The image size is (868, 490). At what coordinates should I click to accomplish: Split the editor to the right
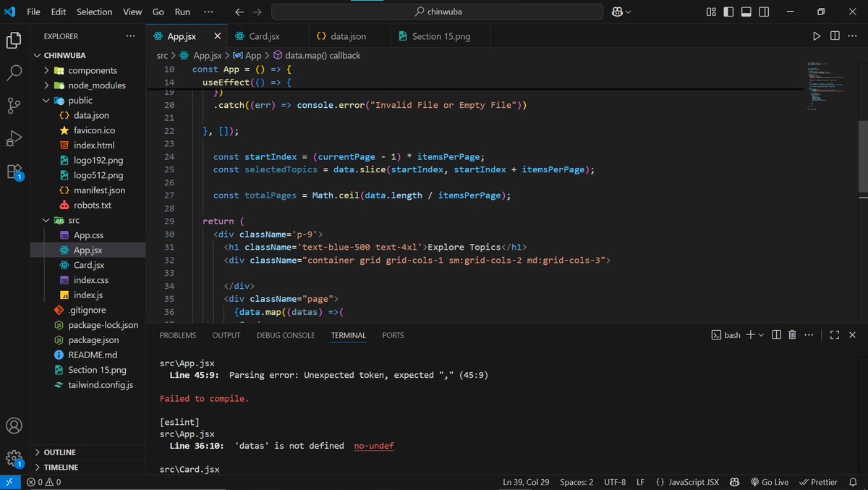tap(835, 36)
